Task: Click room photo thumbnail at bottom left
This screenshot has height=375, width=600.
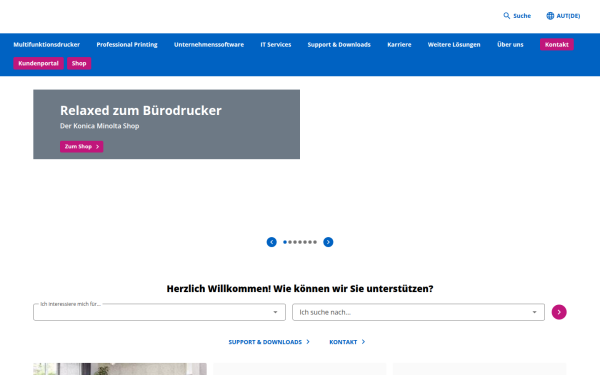Action: click(120, 369)
